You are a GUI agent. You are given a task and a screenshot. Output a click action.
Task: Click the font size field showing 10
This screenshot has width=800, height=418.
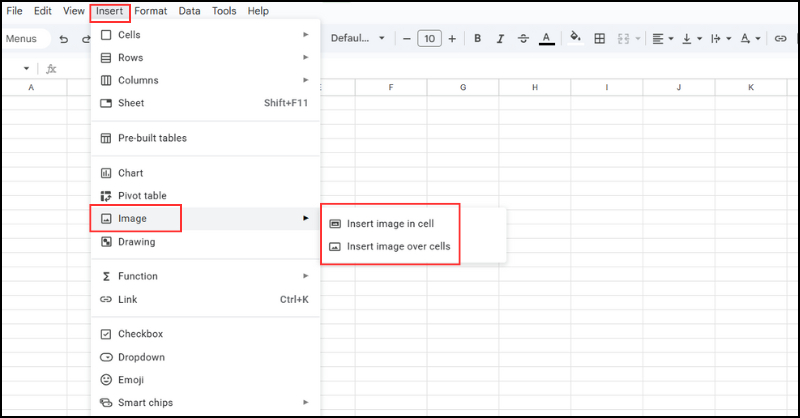pos(430,38)
